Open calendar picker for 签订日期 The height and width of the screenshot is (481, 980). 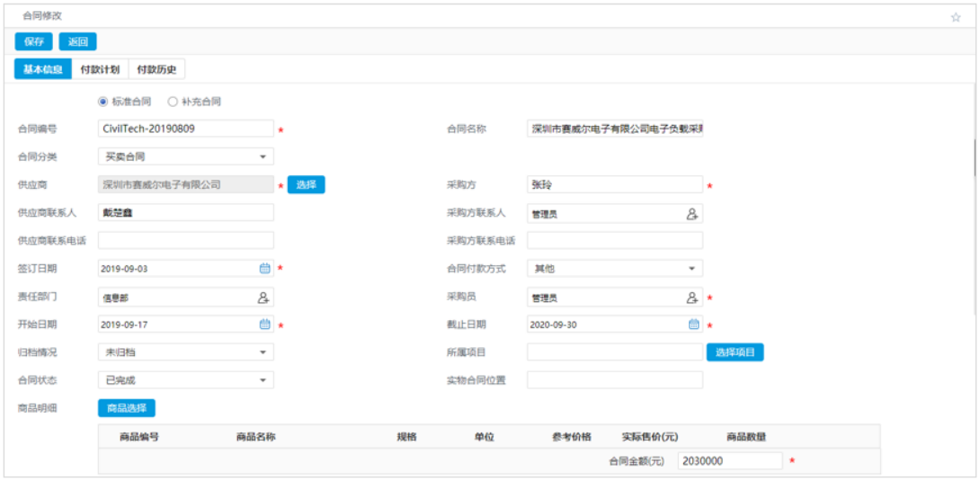tap(264, 269)
